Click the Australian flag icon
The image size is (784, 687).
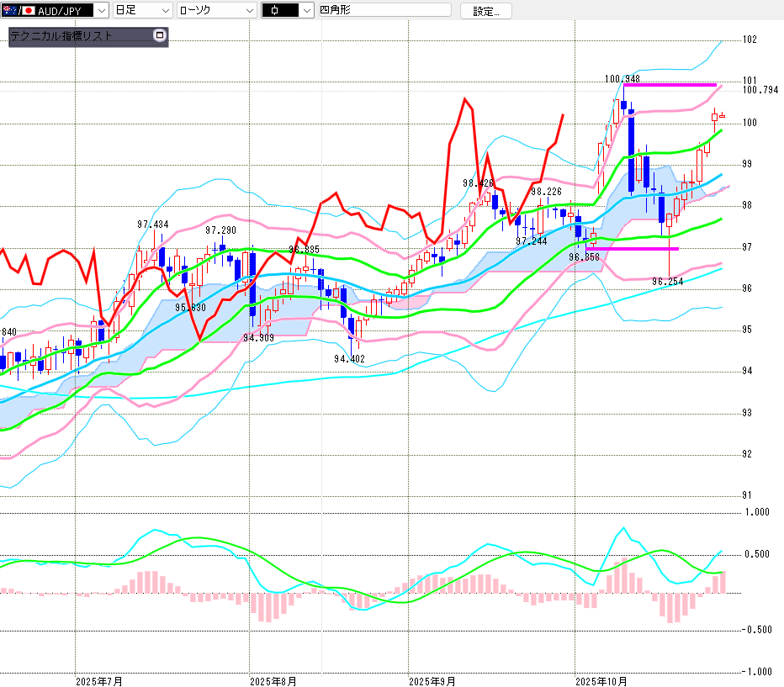(x=8, y=10)
